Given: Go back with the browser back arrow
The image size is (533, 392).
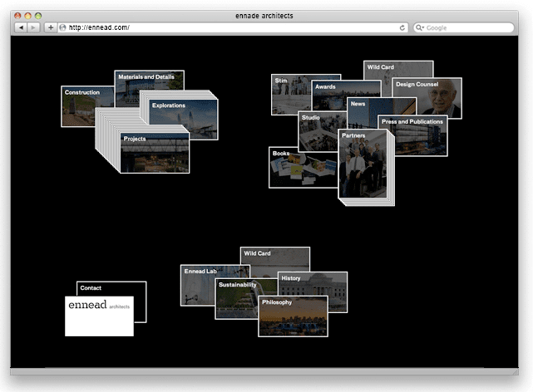Looking at the screenshot, I should [21, 27].
